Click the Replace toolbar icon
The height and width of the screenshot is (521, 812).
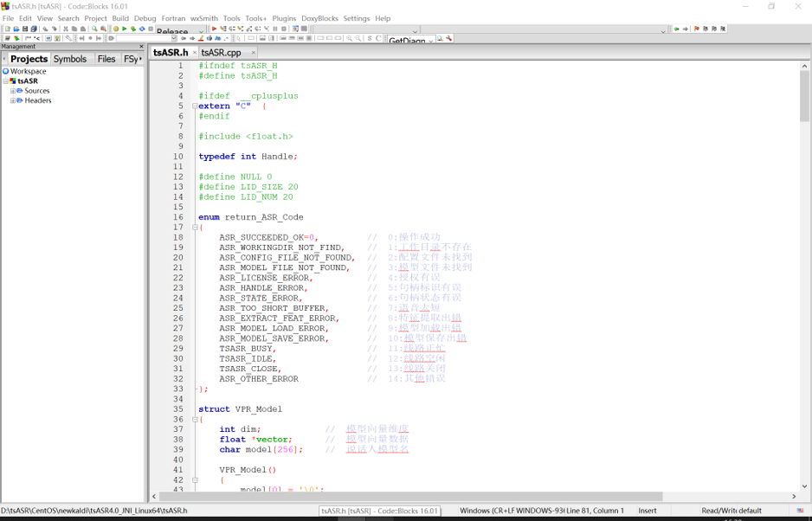pos(104,29)
